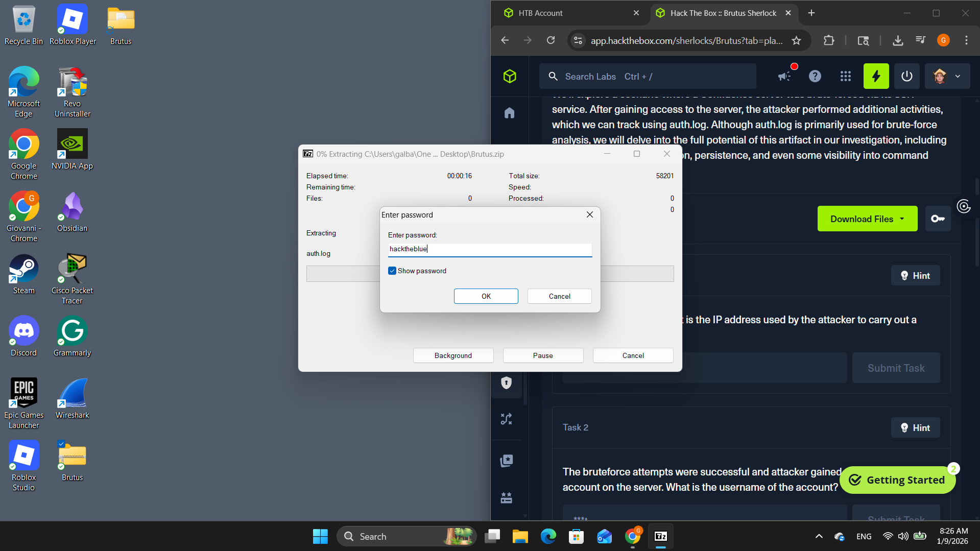
Task: Launch Wireshark desktop shortcut
Action: pos(73,398)
